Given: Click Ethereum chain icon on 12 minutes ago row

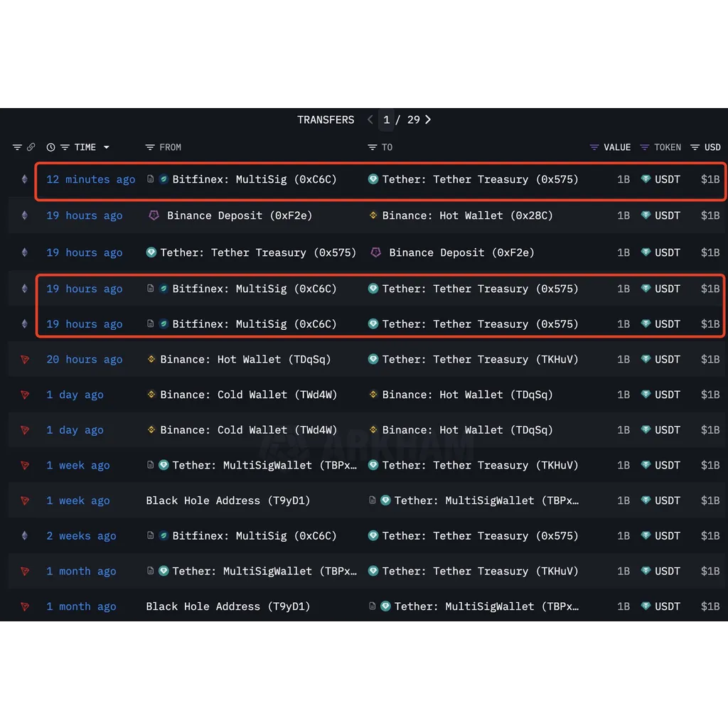Looking at the screenshot, I should (25, 179).
